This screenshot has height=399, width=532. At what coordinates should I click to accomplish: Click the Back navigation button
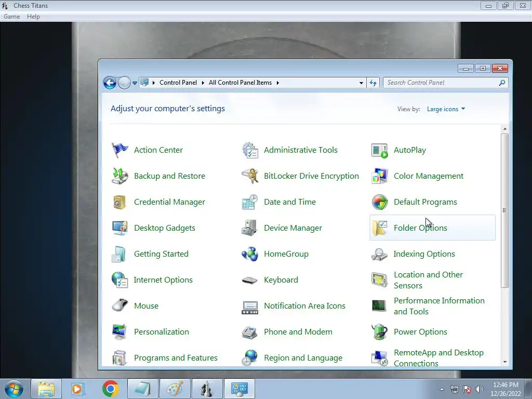click(x=110, y=83)
